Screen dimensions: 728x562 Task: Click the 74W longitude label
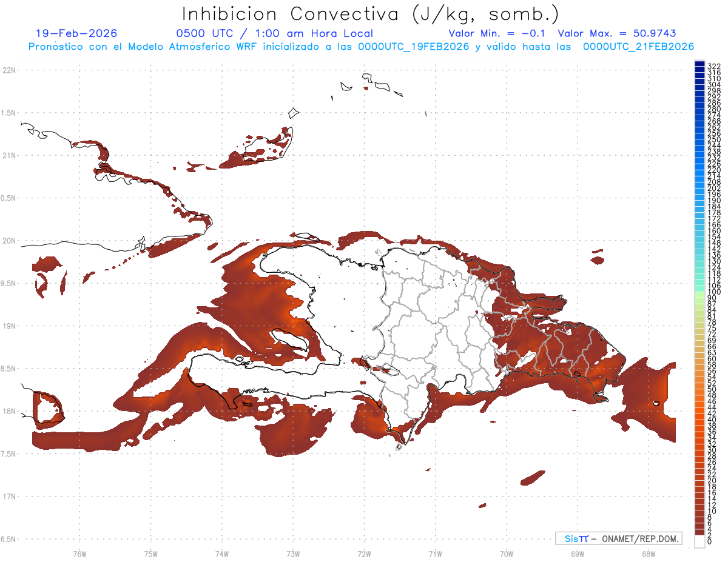222,554
